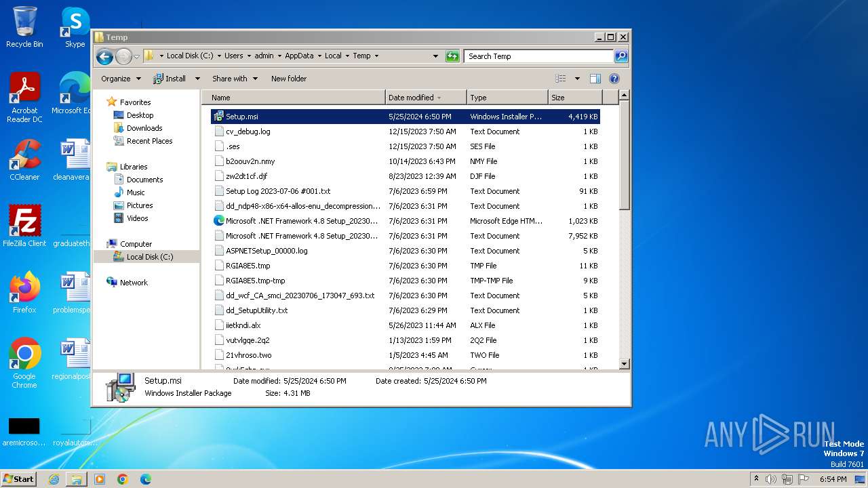868x488 pixels.
Task: Click the green Refresh button in address bar
Action: click(452, 56)
